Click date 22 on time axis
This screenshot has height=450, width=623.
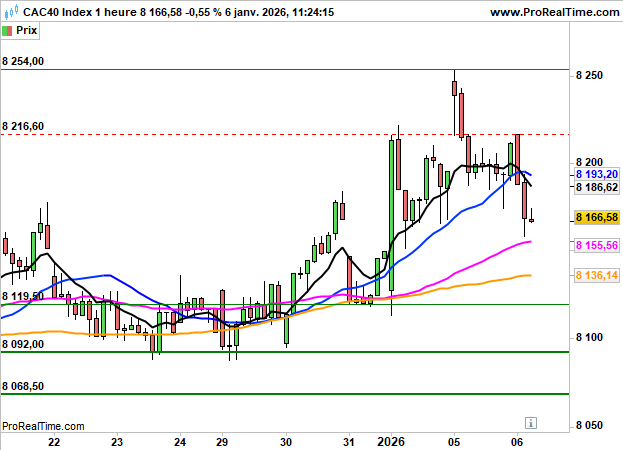pos(54,442)
